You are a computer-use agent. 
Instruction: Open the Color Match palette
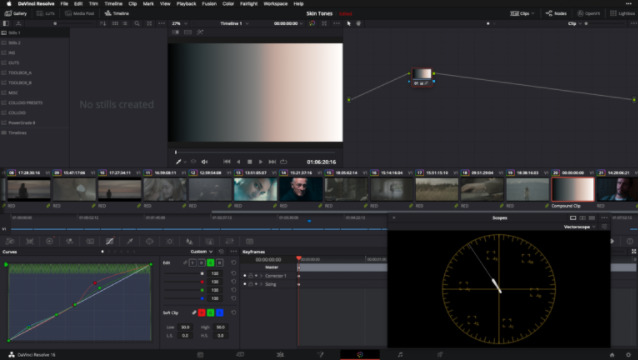pos(30,241)
